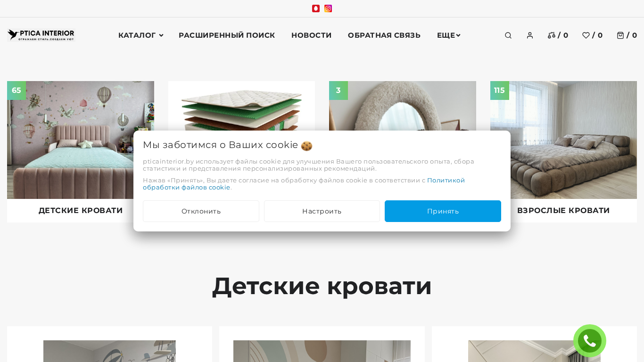Open the wishlist heart icon
Viewport: 644px width, 362px height.
[x=586, y=35]
